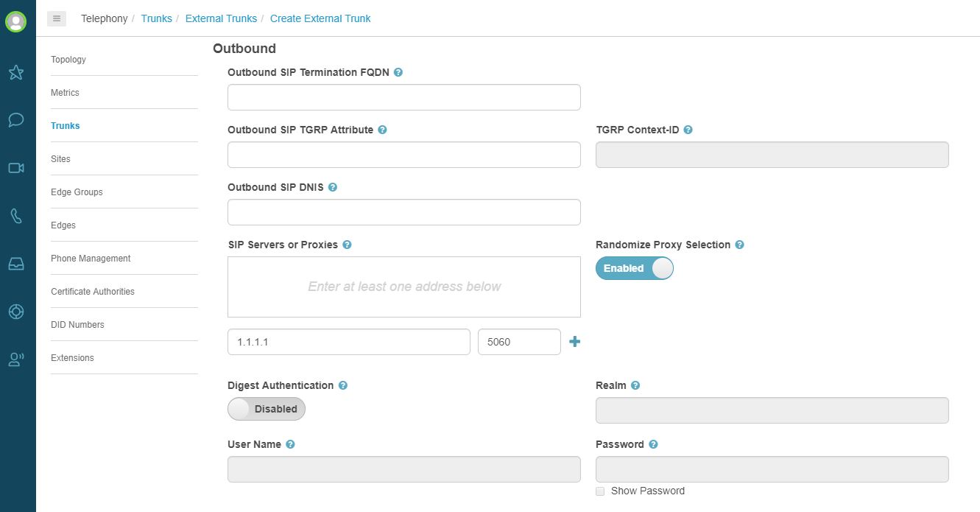This screenshot has width=980, height=512.
Task: Open the chat bubble sidebar icon
Action: 16,120
